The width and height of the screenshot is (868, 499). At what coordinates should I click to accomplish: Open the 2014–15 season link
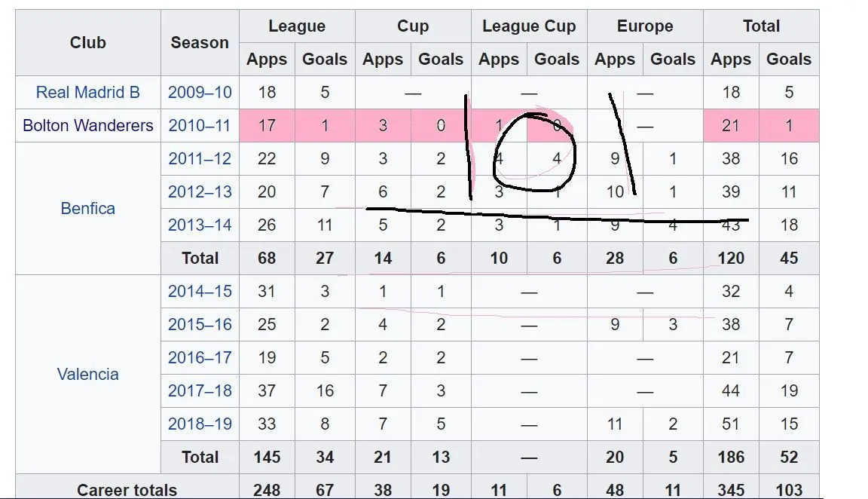(x=200, y=292)
